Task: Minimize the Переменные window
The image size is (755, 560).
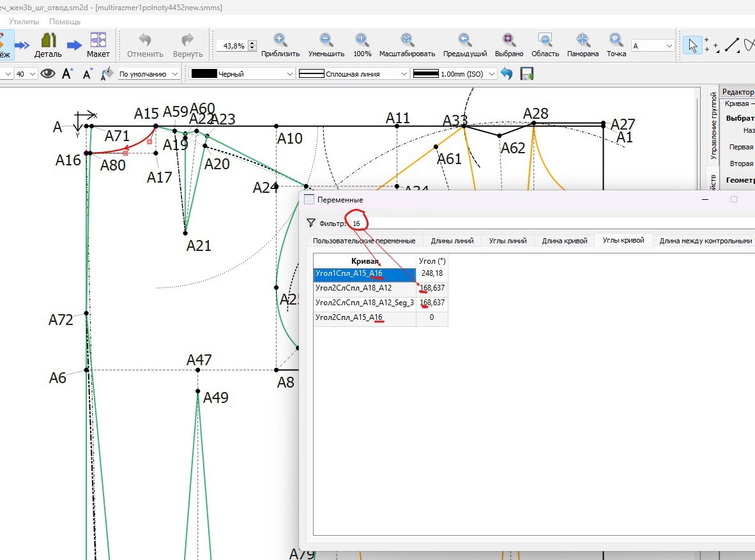Action: [x=705, y=199]
